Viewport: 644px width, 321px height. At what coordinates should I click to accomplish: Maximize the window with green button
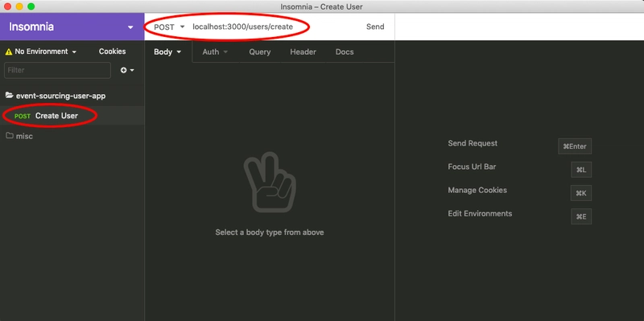pos(31,6)
